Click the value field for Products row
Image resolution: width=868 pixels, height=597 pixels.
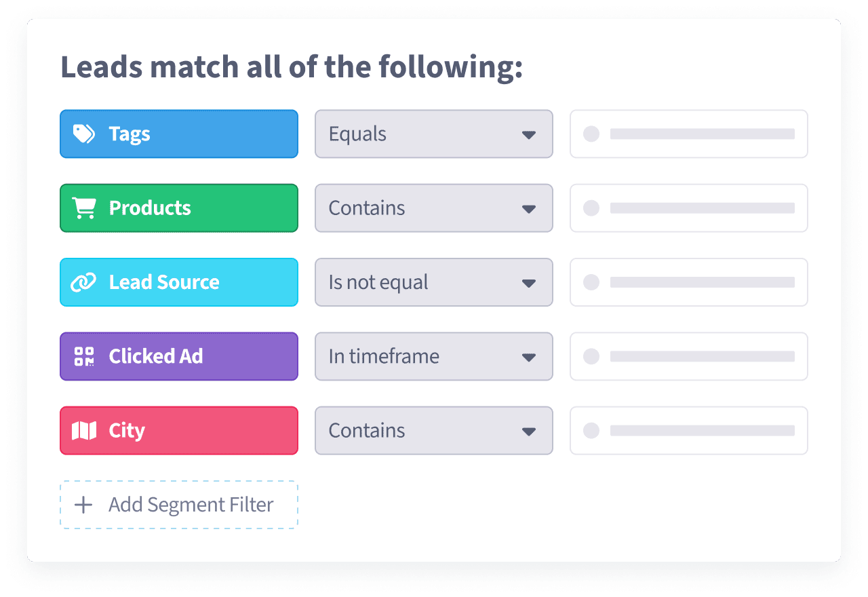click(688, 208)
